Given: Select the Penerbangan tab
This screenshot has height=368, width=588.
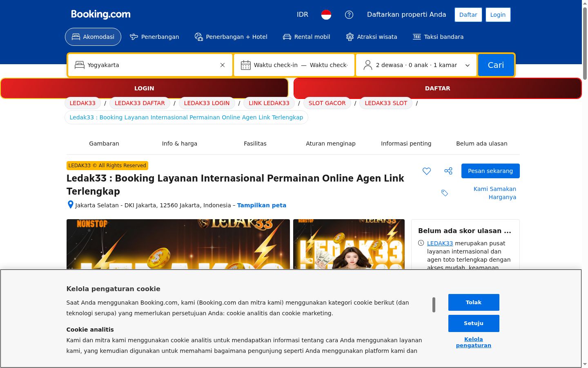Looking at the screenshot, I should pyautogui.click(x=154, y=37).
